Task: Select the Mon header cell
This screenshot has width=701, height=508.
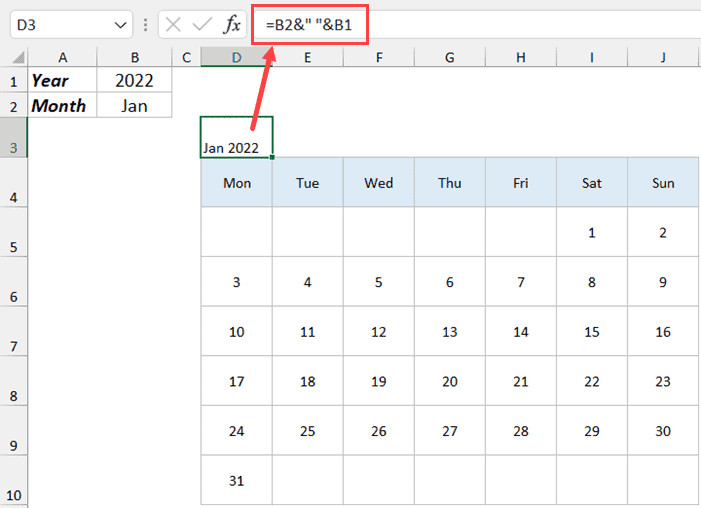Action: coord(236,183)
